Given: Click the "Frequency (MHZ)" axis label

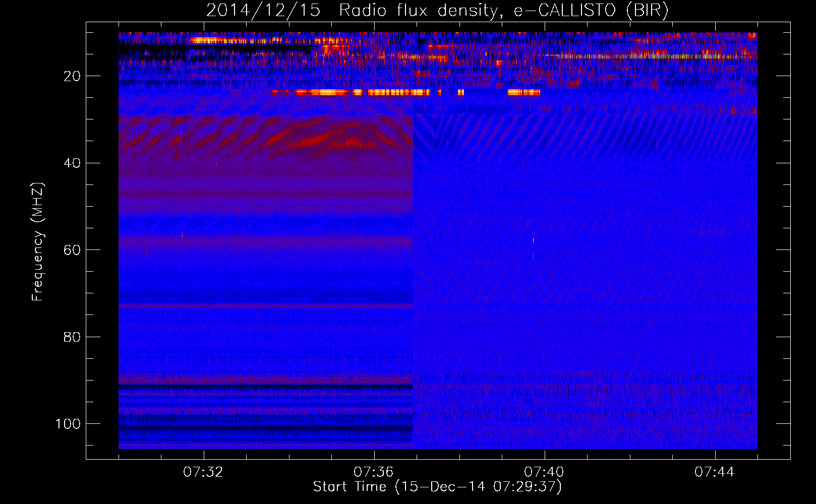Looking at the screenshot, I should [38, 242].
